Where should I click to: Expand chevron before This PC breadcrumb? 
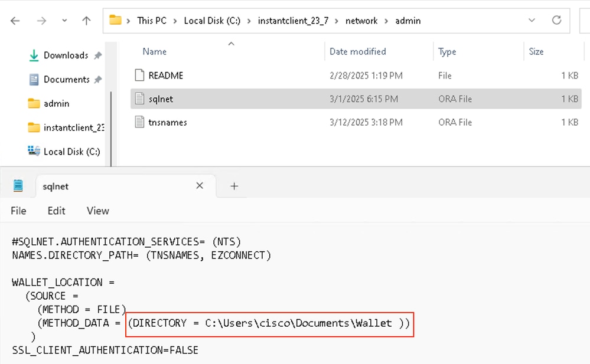(128, 21)
